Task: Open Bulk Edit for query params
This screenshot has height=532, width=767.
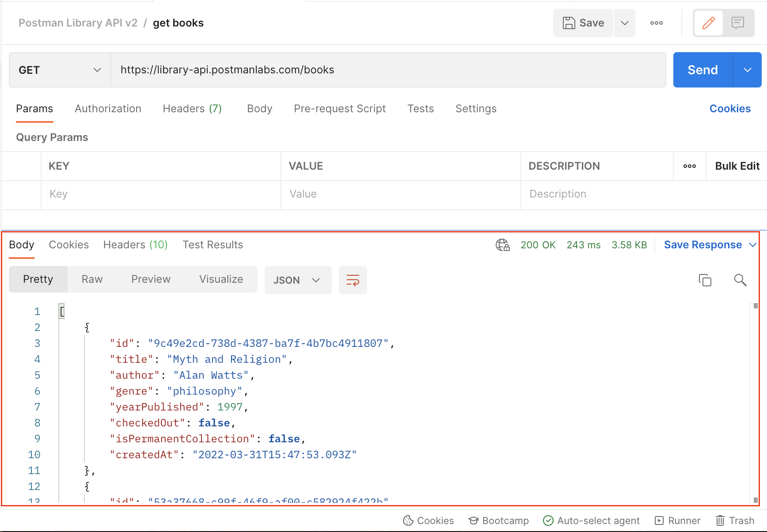Action: [737, 166]
